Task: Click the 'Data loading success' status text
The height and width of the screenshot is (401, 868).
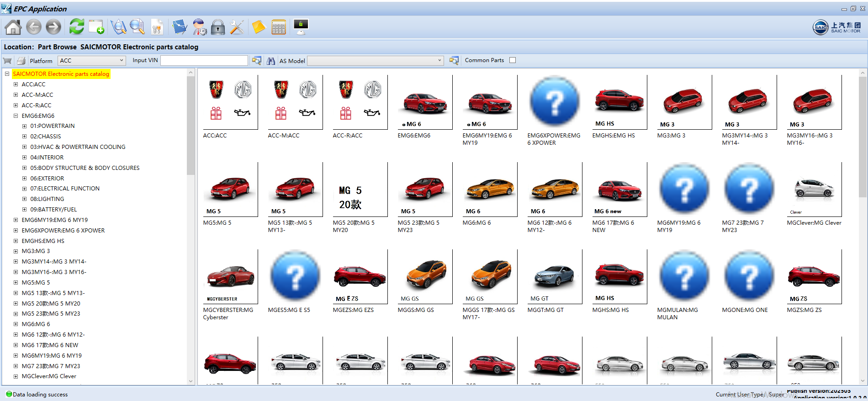Action: 40,394
